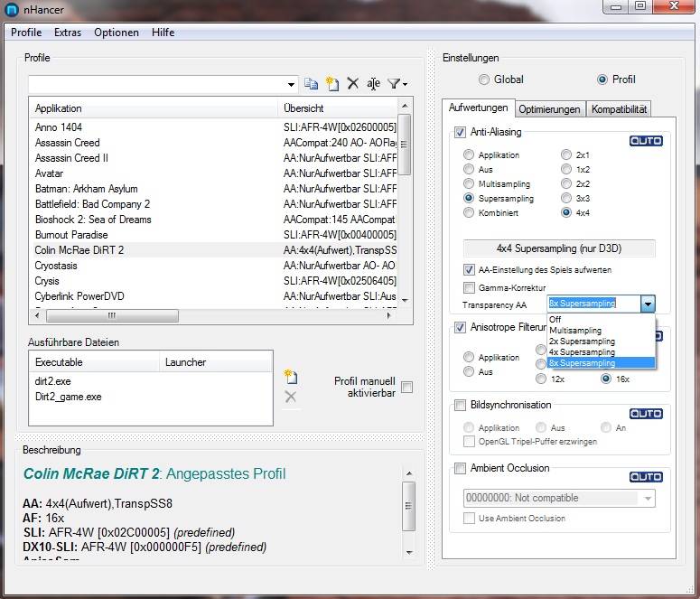Select the Crysis profile row

214,281
